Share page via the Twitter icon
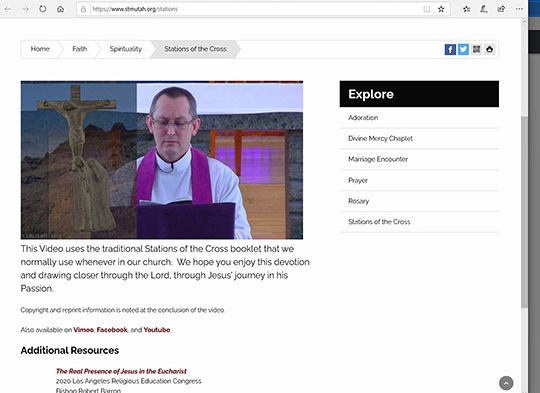The height and width of the screenshot is (393, 540). point(463,49)
